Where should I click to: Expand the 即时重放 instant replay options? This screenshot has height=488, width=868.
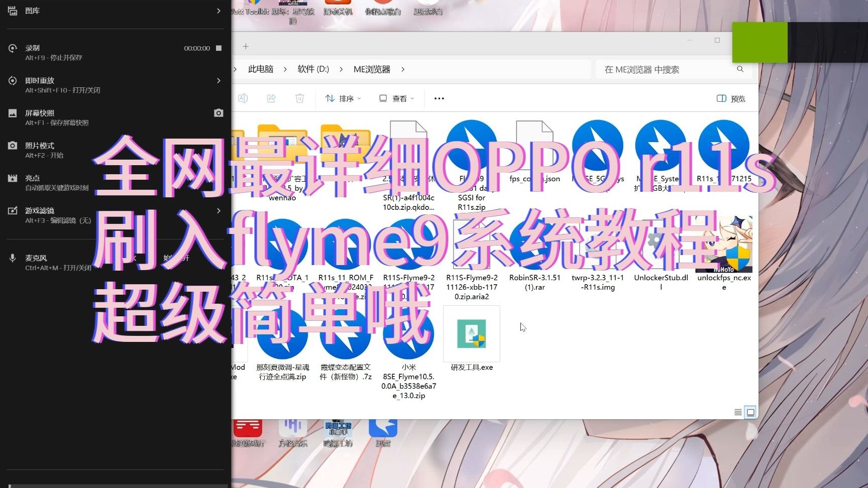coord(219,80)
